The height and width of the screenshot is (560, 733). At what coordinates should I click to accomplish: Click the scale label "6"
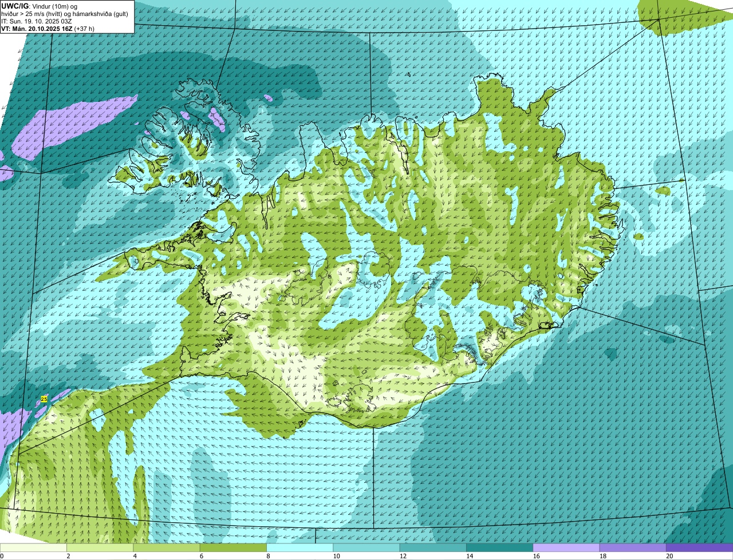[x=202, y=556]
